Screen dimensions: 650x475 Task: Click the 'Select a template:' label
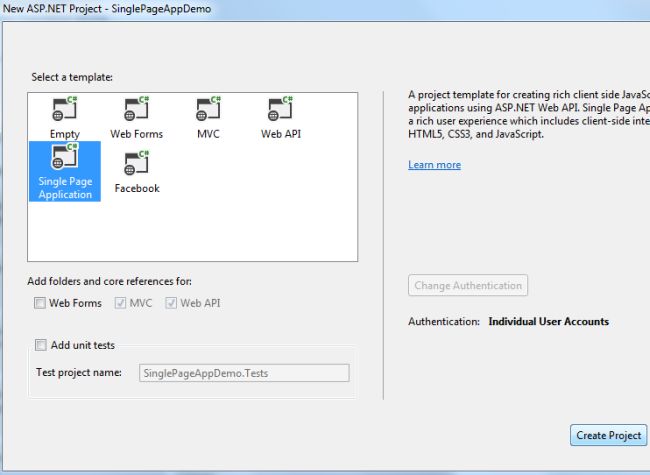[72, 77]
